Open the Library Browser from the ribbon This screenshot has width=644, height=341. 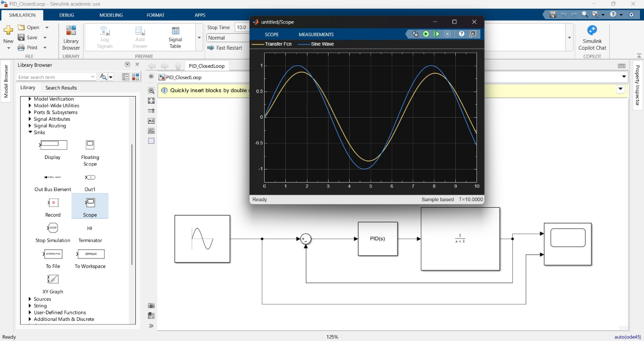click(x=70, y=37)
